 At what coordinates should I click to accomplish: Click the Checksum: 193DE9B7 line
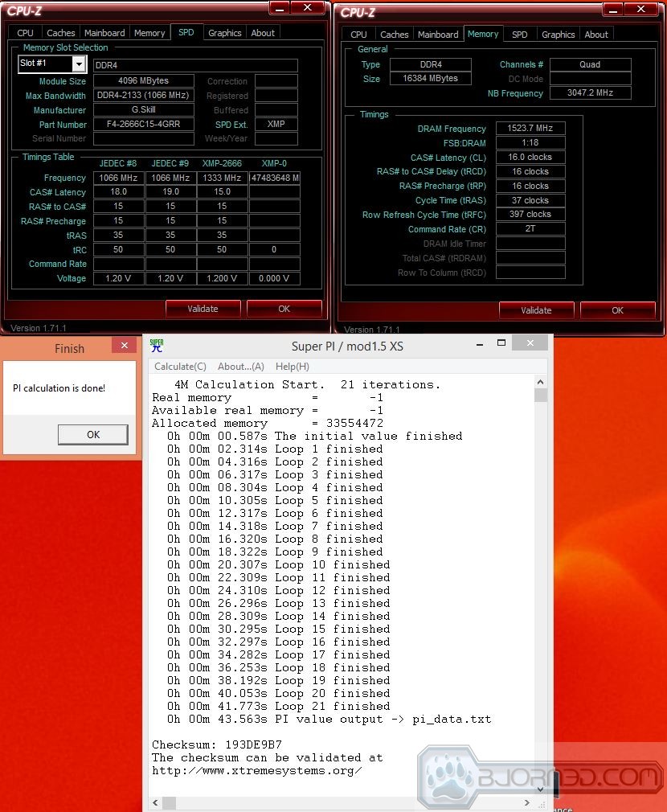click(217, 744)
